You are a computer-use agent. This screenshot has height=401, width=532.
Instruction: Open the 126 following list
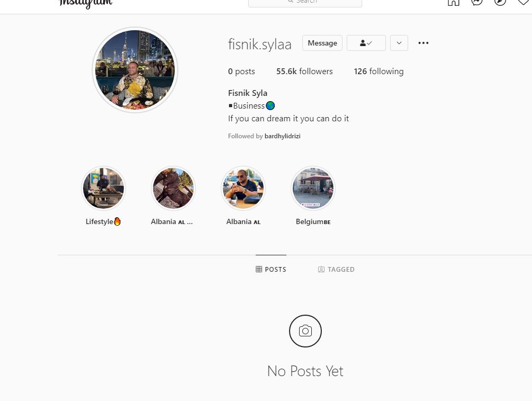click(x=378, y=72)
